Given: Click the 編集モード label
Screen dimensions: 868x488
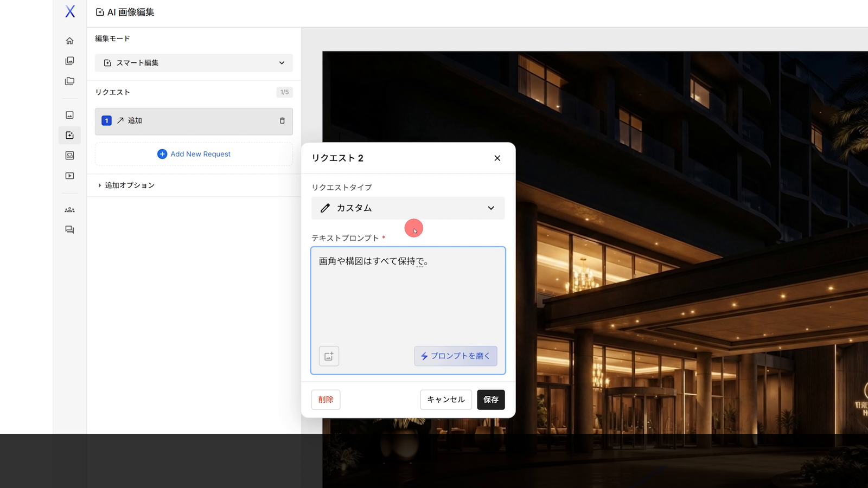Looking at the screenshot, I should pos(112,38).
